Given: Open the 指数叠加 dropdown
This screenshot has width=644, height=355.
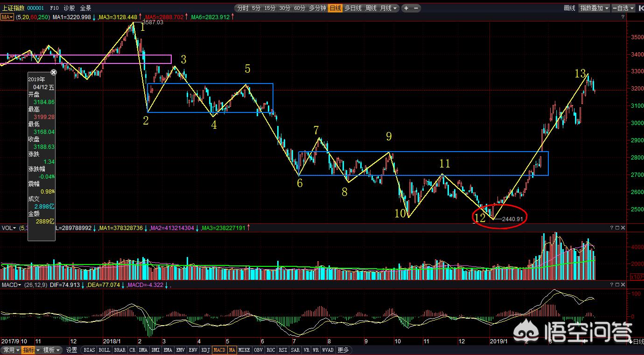Looking at the screenshot, I should [594, 8].
